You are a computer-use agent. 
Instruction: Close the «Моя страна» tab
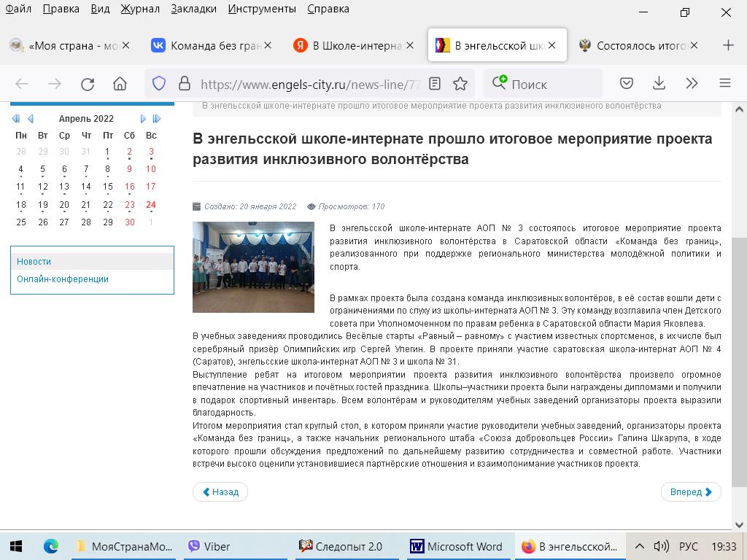coord(125,45)
